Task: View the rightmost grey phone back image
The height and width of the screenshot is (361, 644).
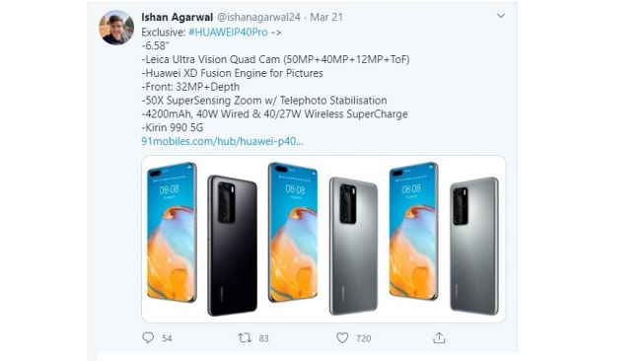Action: coord(474,246)
